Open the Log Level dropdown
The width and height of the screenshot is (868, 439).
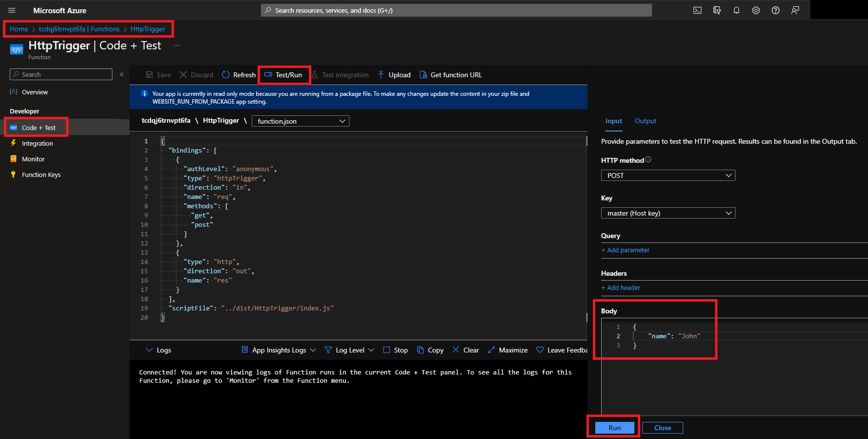(349, 350)
